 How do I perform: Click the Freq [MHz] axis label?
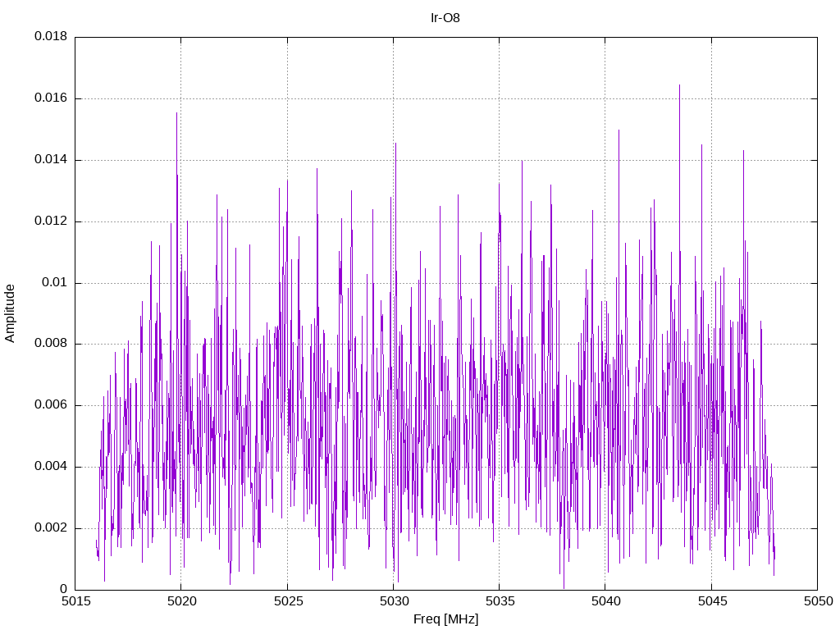tap(445, 619)
